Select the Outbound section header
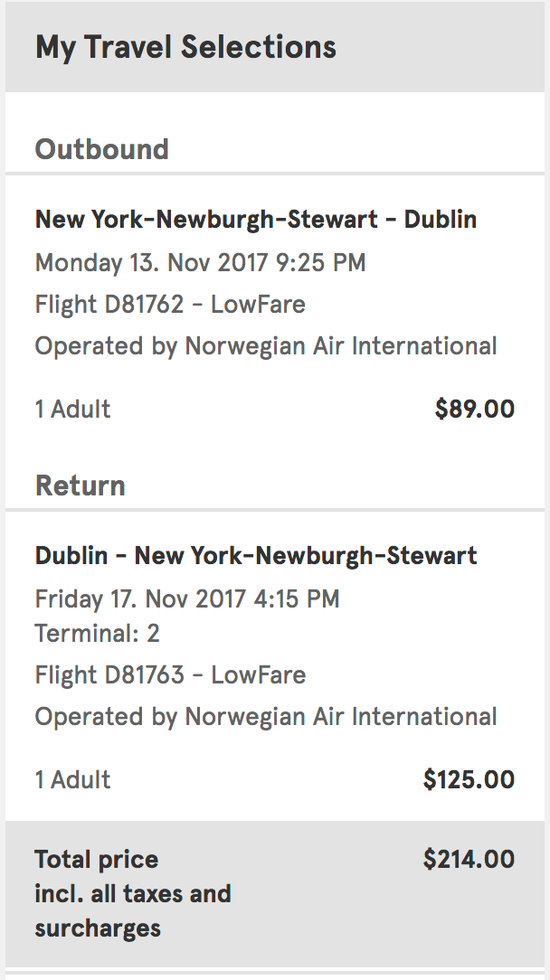Viewport: 550px width, 980px height. pos(102,149)
